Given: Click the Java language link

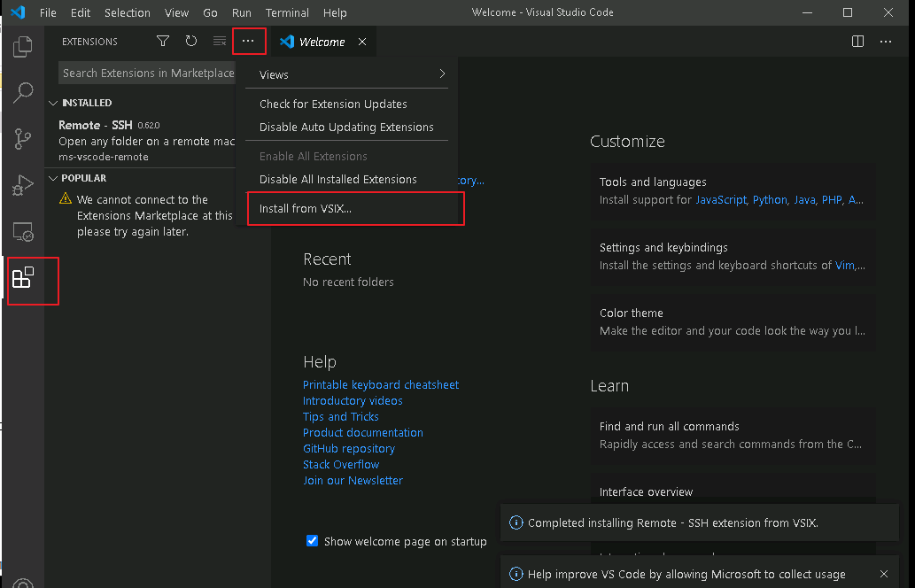Looking at the screenshot, I should 804,199.
